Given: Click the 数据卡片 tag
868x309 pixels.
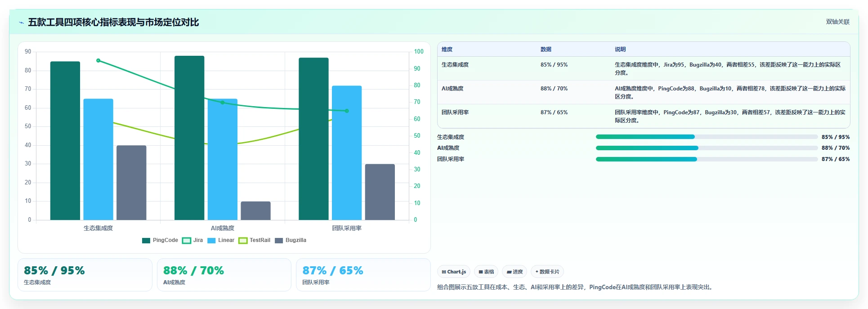Looking at the screenshot, I should click(547, 272).
